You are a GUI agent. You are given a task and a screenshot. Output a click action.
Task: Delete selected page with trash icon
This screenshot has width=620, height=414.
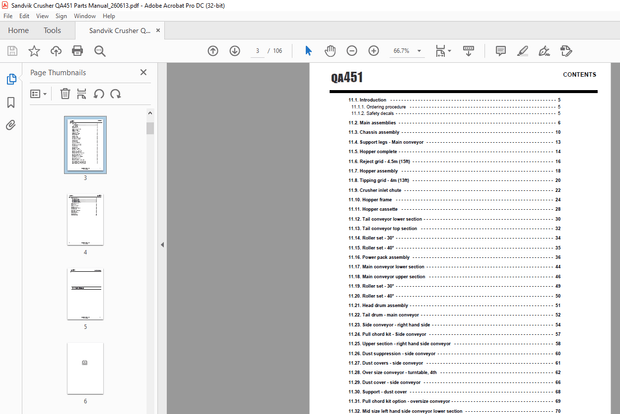[65, 94]
